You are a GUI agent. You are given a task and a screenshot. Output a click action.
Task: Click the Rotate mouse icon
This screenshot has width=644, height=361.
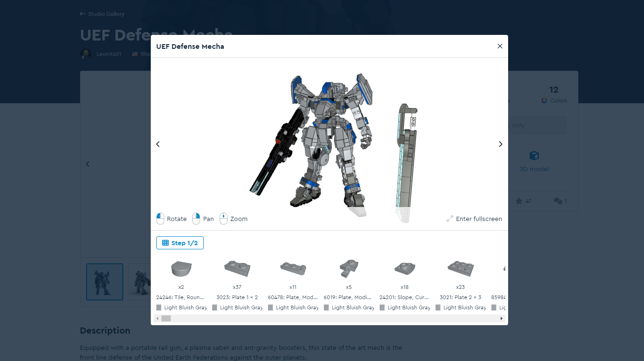(160, 219)
